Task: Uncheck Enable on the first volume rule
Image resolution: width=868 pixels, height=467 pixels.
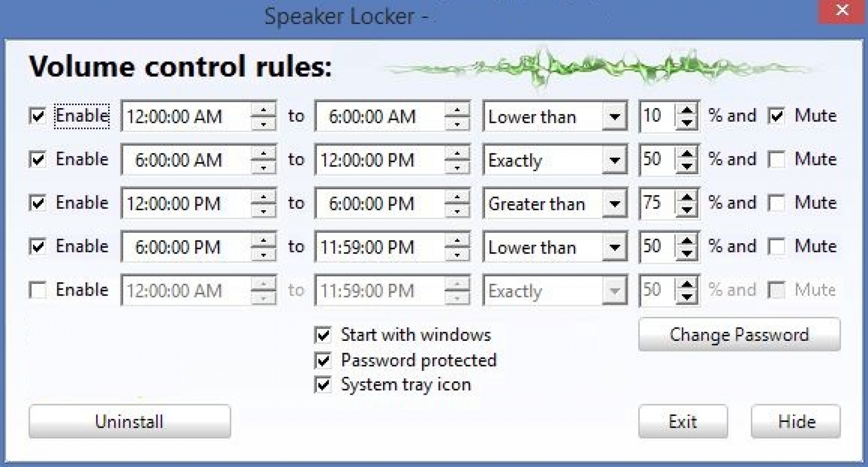Action: (38, 116)
